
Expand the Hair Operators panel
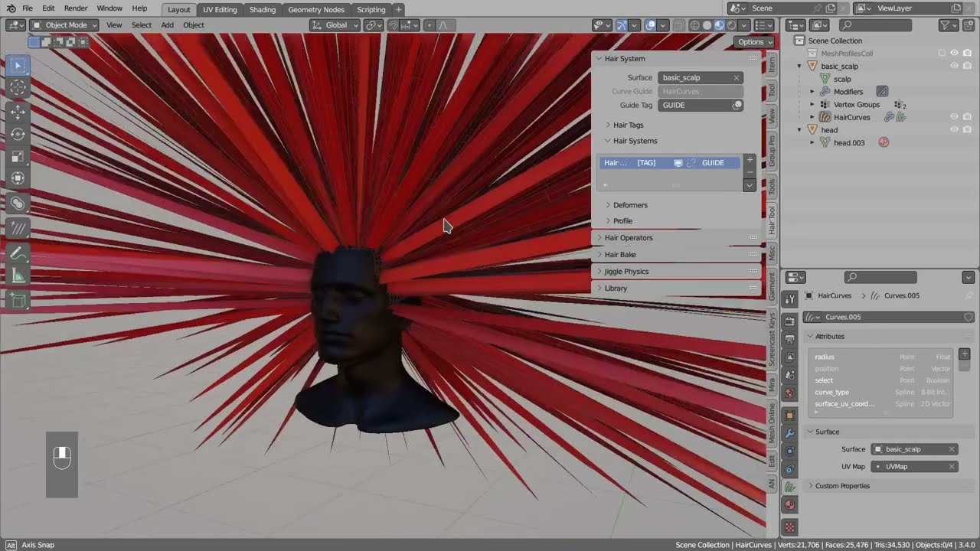(676, 237)
